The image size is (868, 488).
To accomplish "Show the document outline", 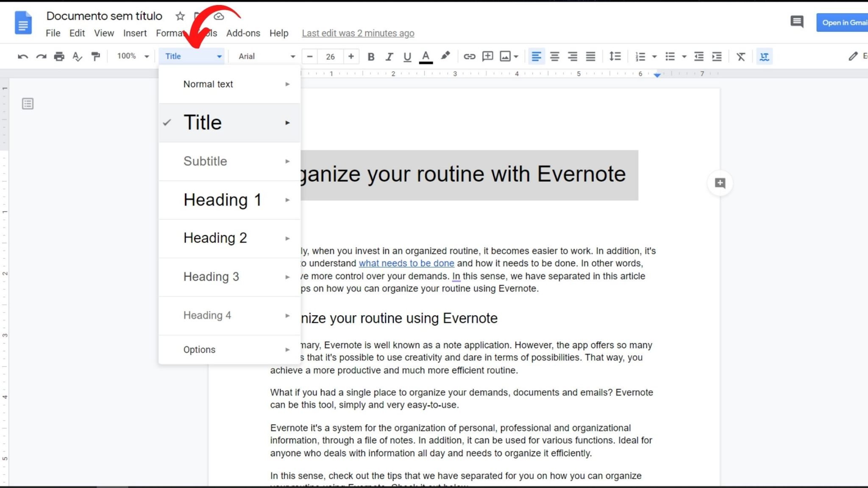I will (28, 104).
